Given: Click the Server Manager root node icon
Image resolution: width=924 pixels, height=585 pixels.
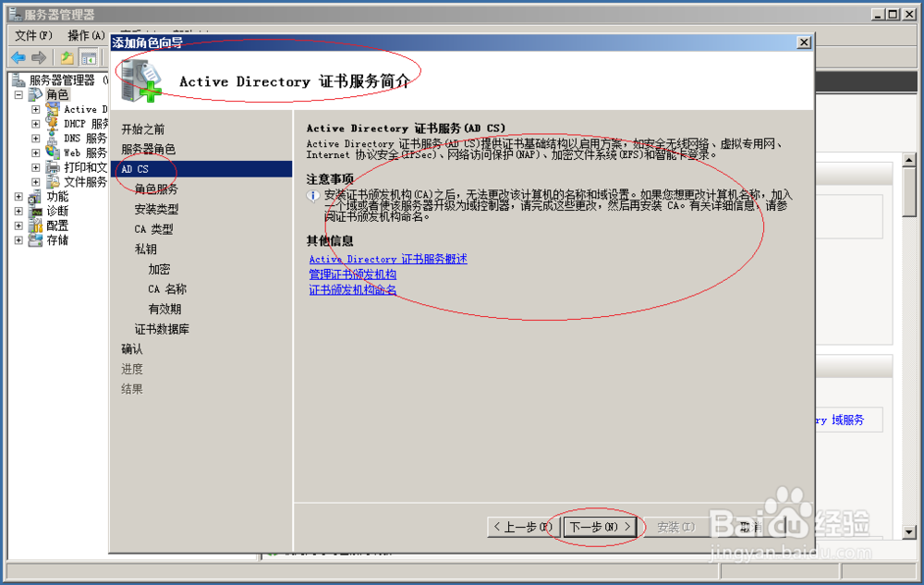Looking at the screenshot, I should [x=18, y=79].
